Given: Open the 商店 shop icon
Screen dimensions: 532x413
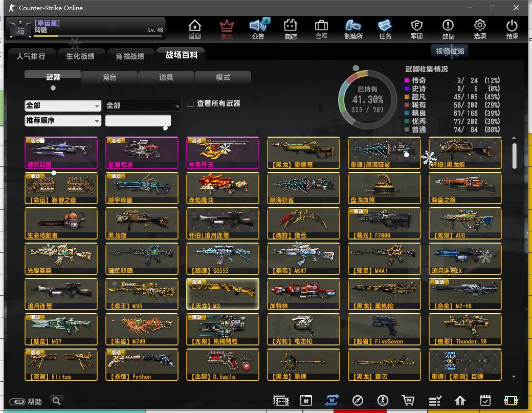Looking at the screenshot, I should tap(291, 29).
